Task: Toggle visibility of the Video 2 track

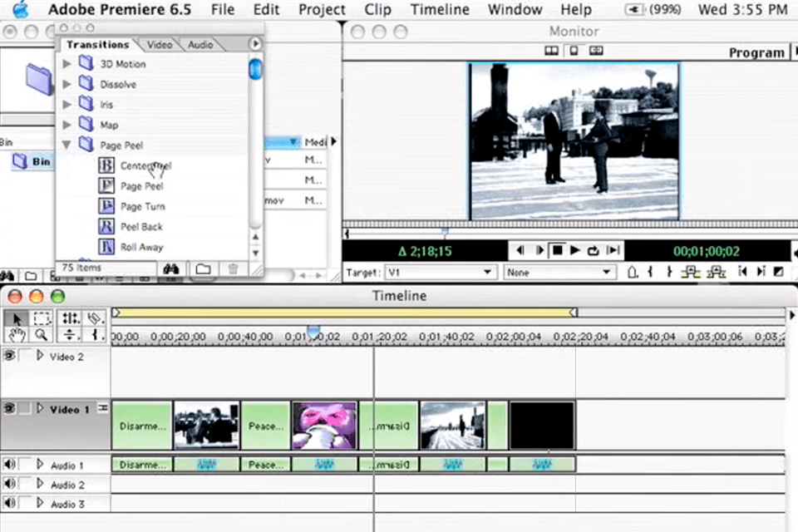Action: click(8, 356)
